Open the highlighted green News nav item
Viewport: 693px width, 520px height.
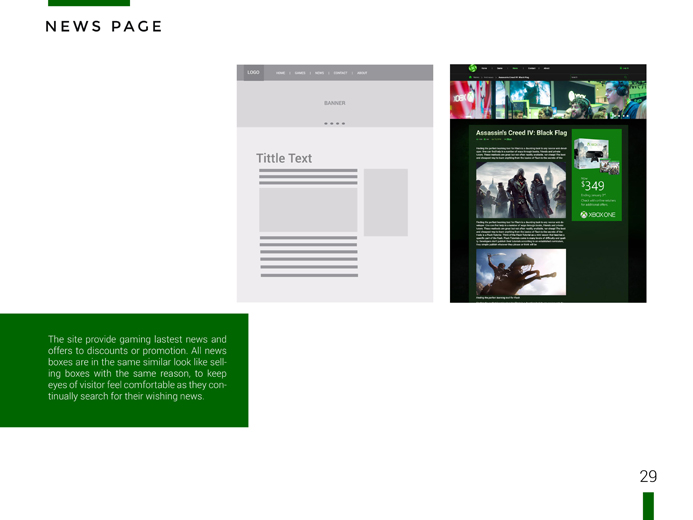point(515,68)
